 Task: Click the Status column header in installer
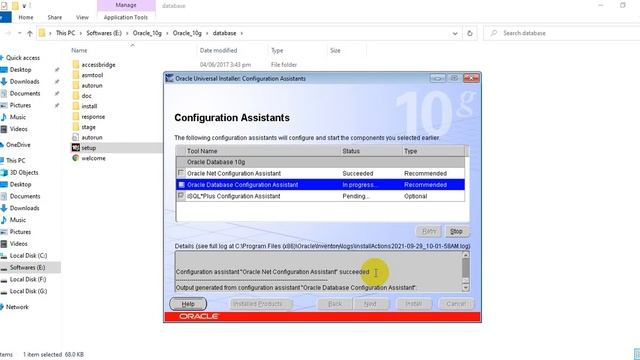click(371, 151)
